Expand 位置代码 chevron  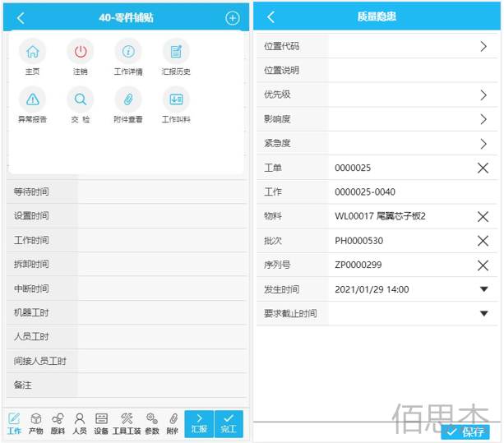(483, 46)
